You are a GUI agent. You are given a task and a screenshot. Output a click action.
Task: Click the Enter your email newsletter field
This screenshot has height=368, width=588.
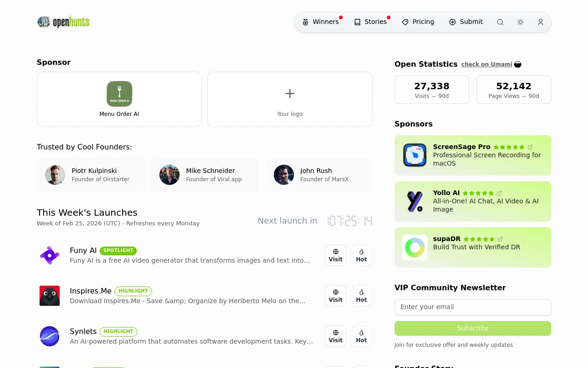click(473, 307)
